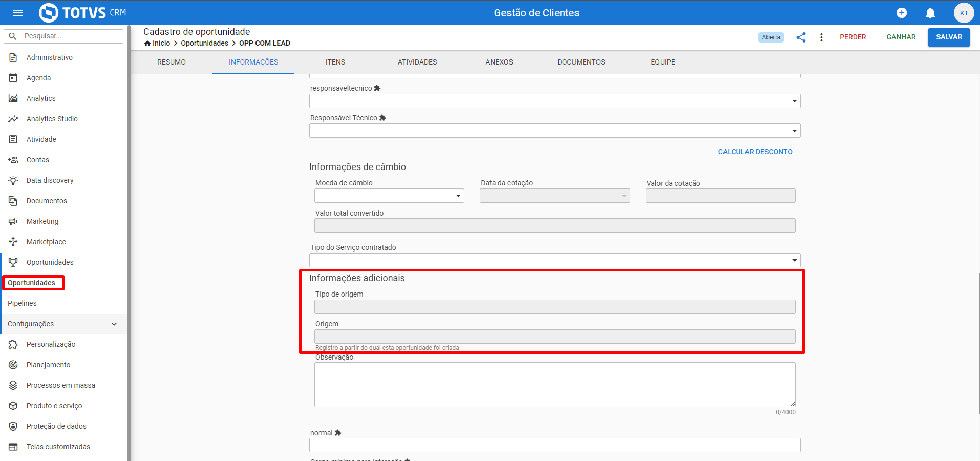Click the Oportunidades trophy icon

[13, 262]
